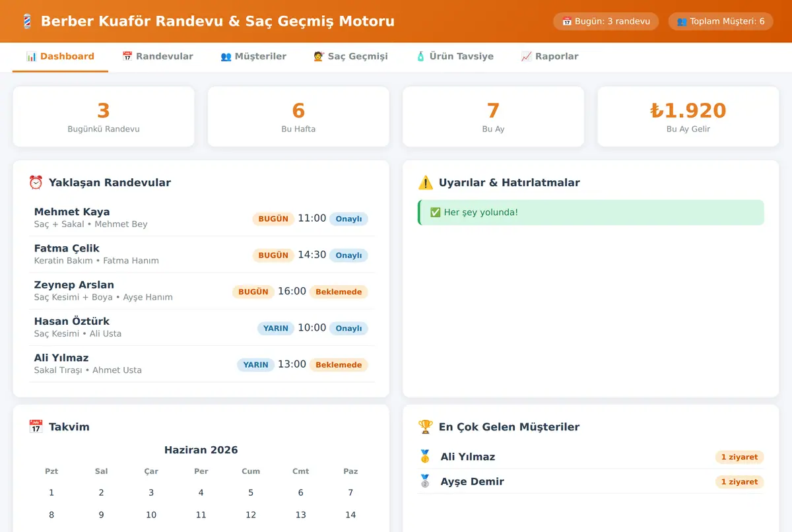
Task: Open the Raporlar tab
Action: pyautogui.click(x=550, y=57)
